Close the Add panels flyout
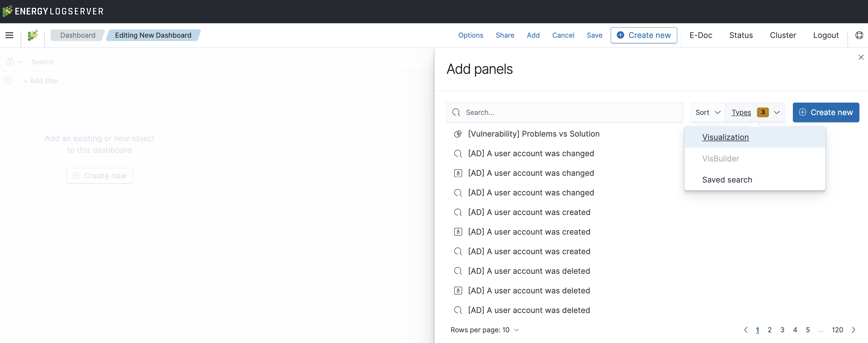Viewport: 868px width, 343px height. pos(861,57)
